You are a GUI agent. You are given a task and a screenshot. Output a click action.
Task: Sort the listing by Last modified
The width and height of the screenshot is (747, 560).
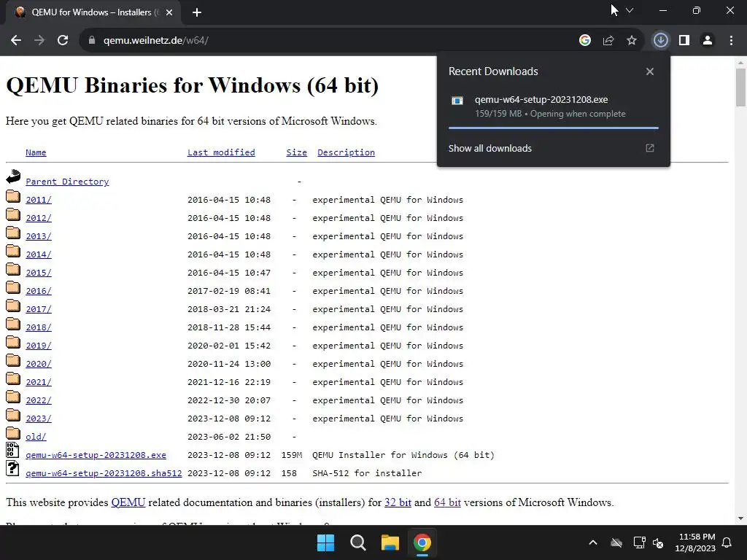click(221, 152)
